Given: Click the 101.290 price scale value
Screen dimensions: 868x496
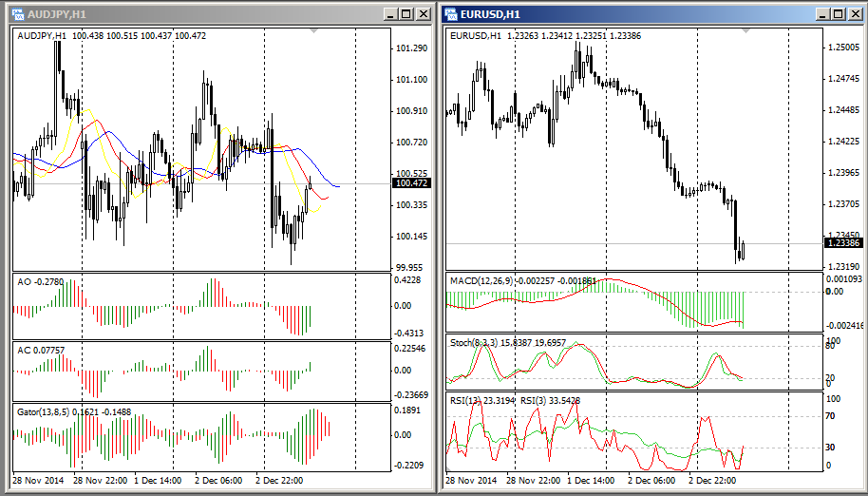Looking at the screenshot, I should 412,48.
